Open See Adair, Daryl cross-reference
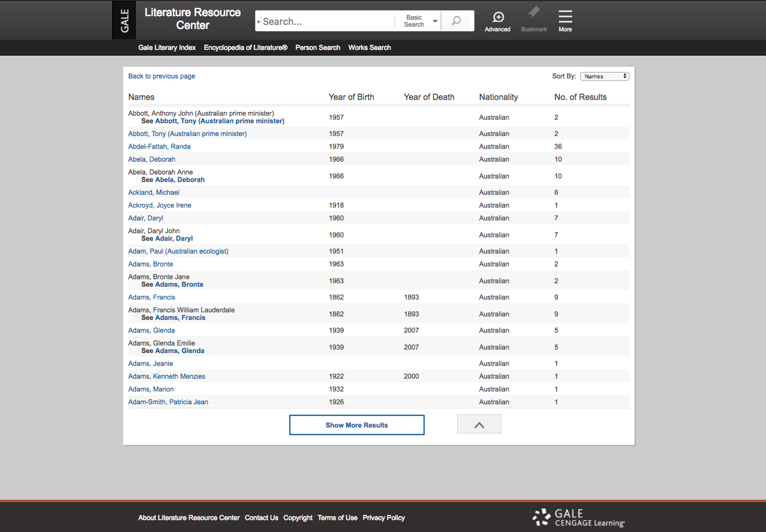Screen dimensions: 766x532 coord(174,239)
